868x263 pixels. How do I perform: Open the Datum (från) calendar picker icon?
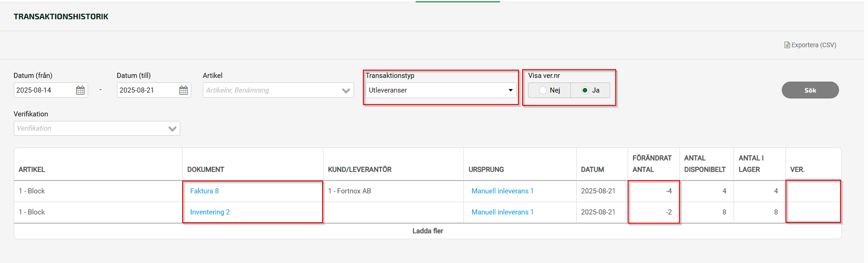point(80,90)
